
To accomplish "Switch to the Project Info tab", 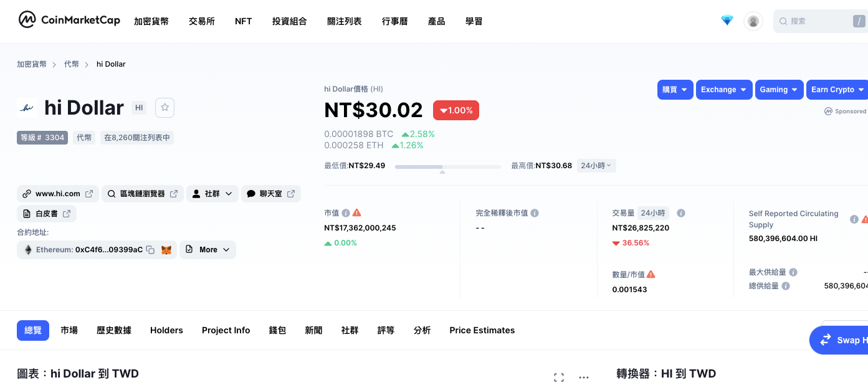I will point(226,330).
